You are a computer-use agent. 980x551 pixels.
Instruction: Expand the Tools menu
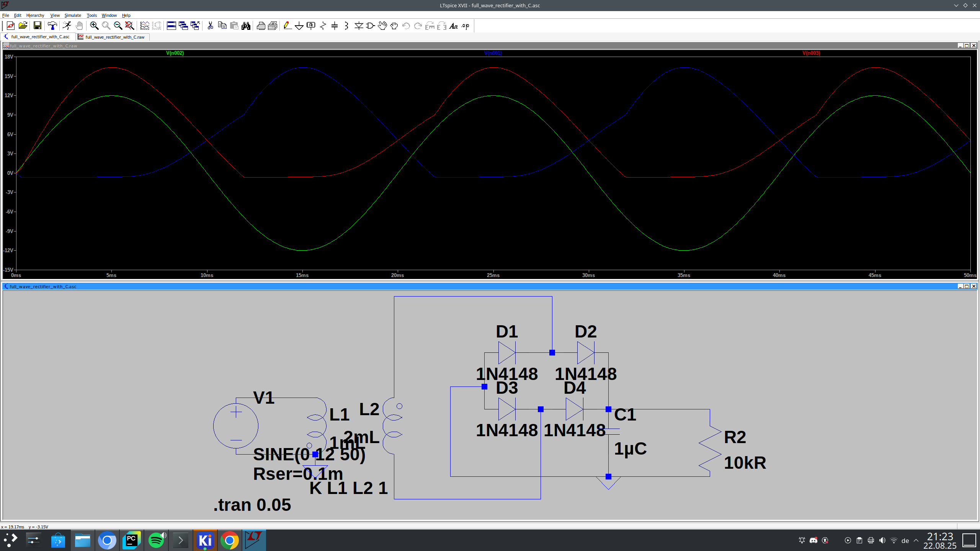click(91, 15)
